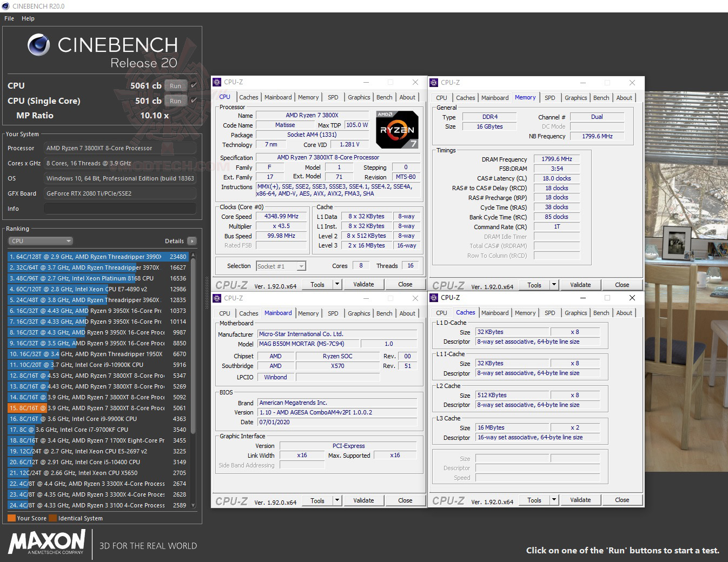Open Tools dropdown arrow in CPU-Z Caches window
728x562 pixels.
click(554, 500)
